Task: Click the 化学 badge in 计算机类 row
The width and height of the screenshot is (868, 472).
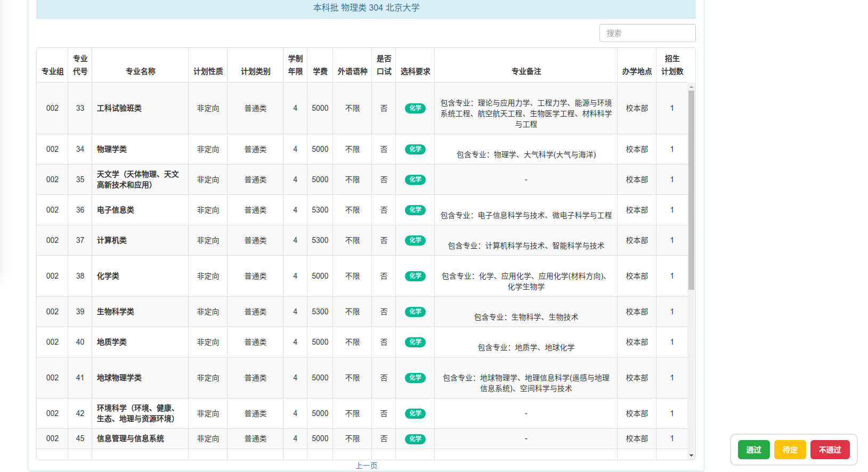Action: point(415,240)
